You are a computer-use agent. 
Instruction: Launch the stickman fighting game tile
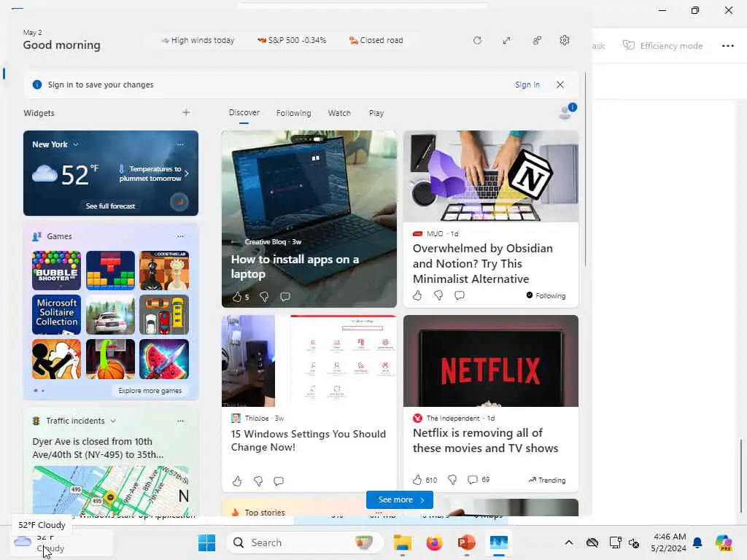(56, 359)
